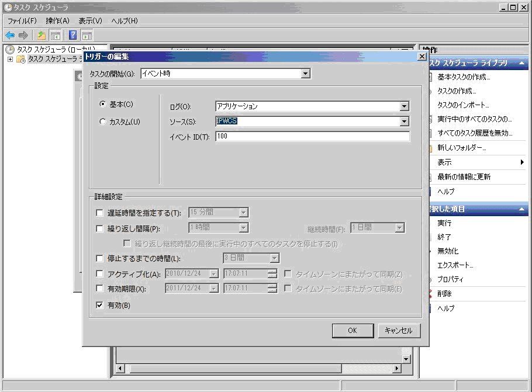The image size is (532, 392).
Task: Open the 2010/12/24 activation date picker
Action: coord(214,273)
